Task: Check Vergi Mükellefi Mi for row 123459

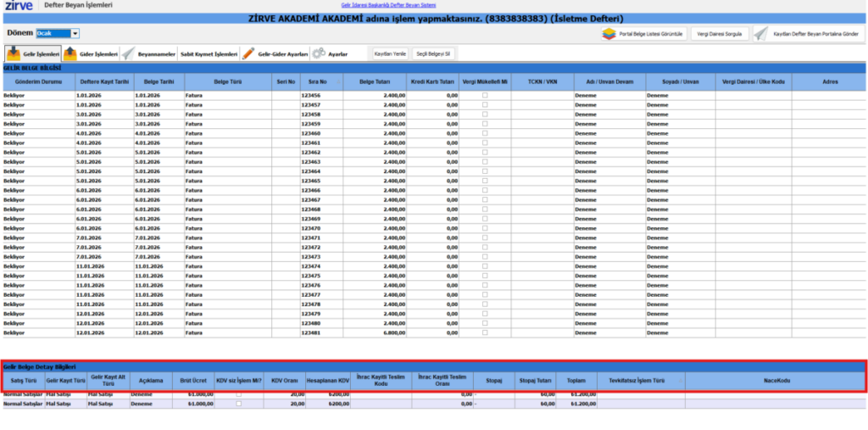Action: pyautogui.click(x=486, y=124)
